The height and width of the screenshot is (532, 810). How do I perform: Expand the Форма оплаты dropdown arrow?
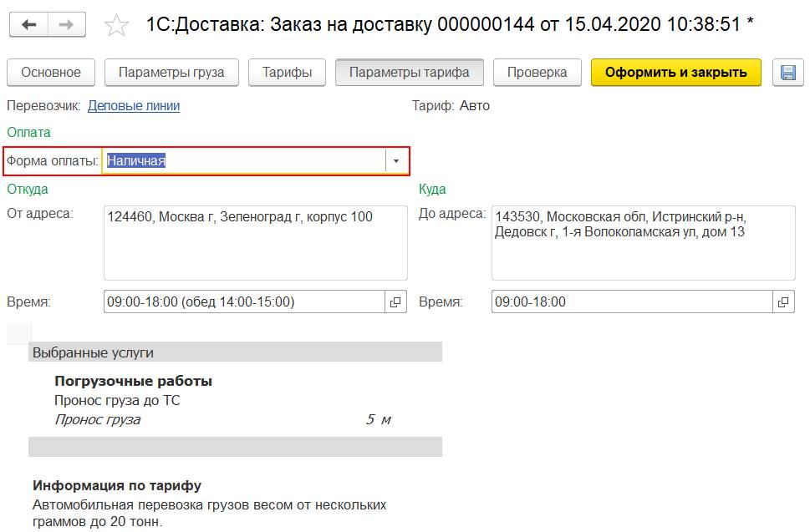coord(396,161)
